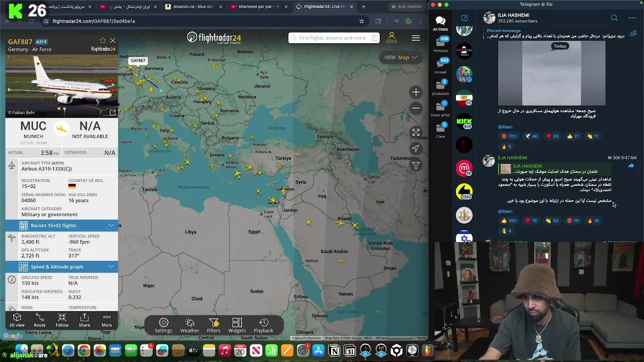Open Filters in bottom toolbar
This screenshot has width=644, height=362.
point(214,326)
